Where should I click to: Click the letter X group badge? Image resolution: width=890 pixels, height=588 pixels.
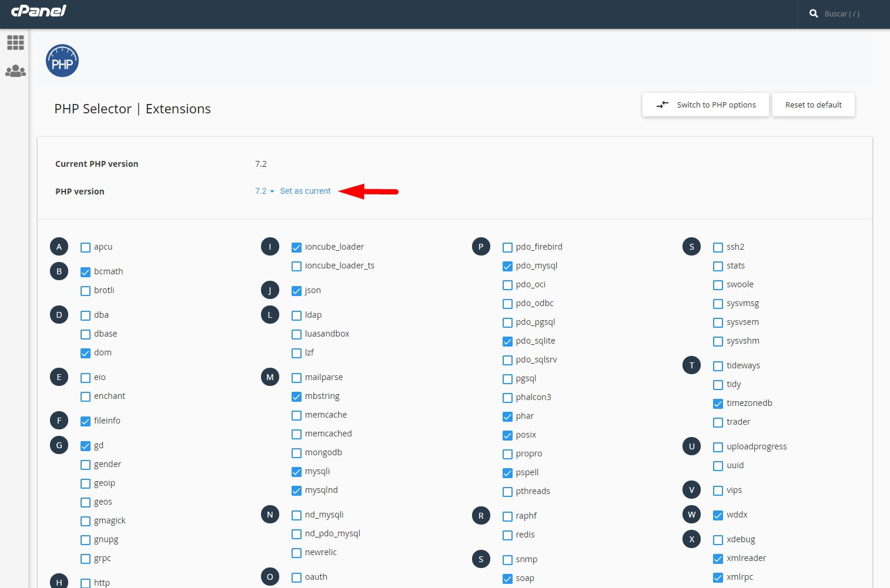coord(691,539)
